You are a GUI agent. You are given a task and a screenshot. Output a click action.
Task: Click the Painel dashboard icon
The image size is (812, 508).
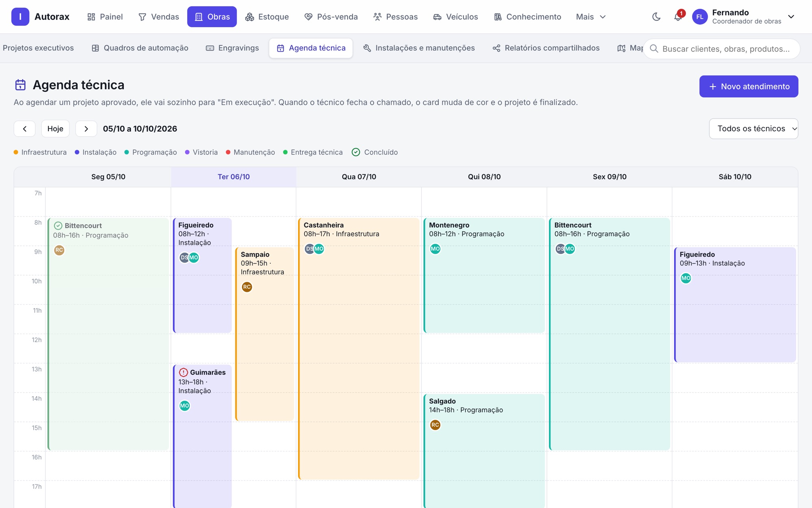[91, 17]
